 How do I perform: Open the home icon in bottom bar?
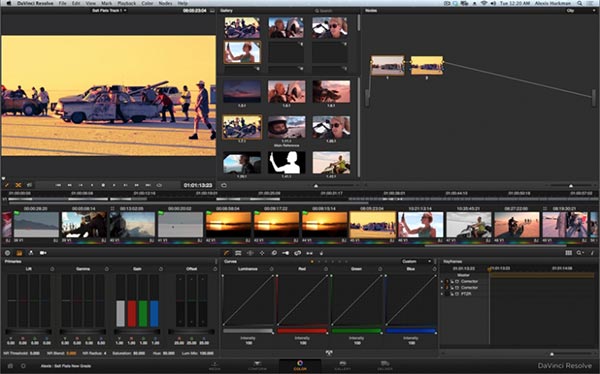(10, 366)
